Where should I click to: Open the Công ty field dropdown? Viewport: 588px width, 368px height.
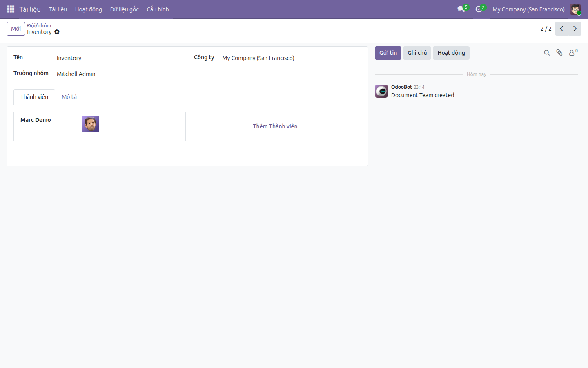[292, 58]
